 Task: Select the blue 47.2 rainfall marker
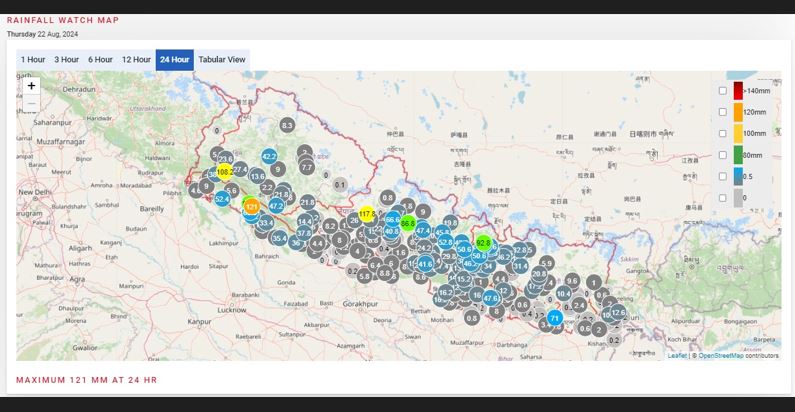pyautogui.click(x=276, y=206)
